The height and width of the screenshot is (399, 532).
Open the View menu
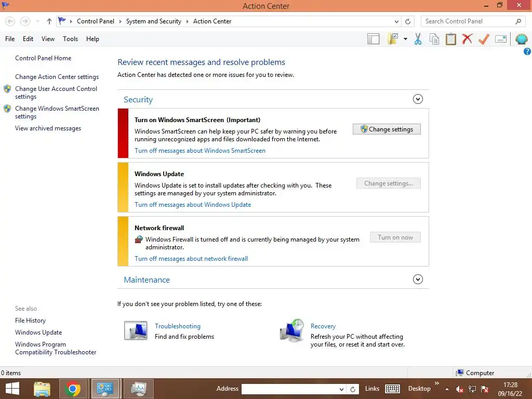point(48,39)
